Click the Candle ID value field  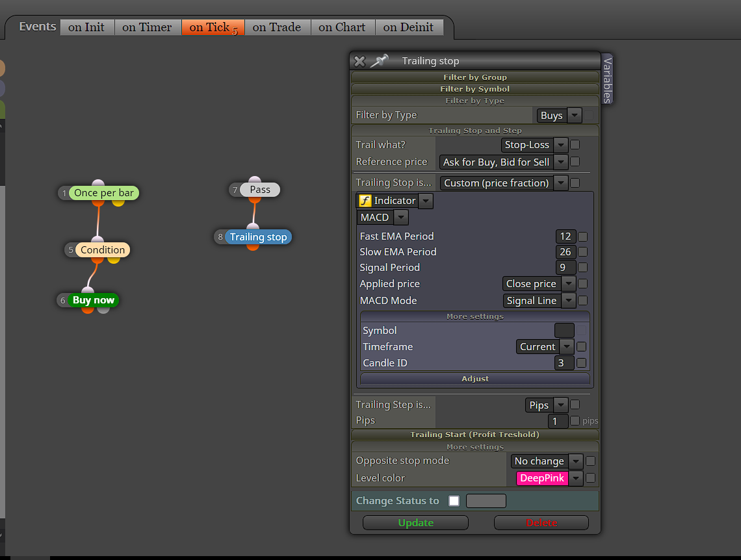[x=564, y=363]
